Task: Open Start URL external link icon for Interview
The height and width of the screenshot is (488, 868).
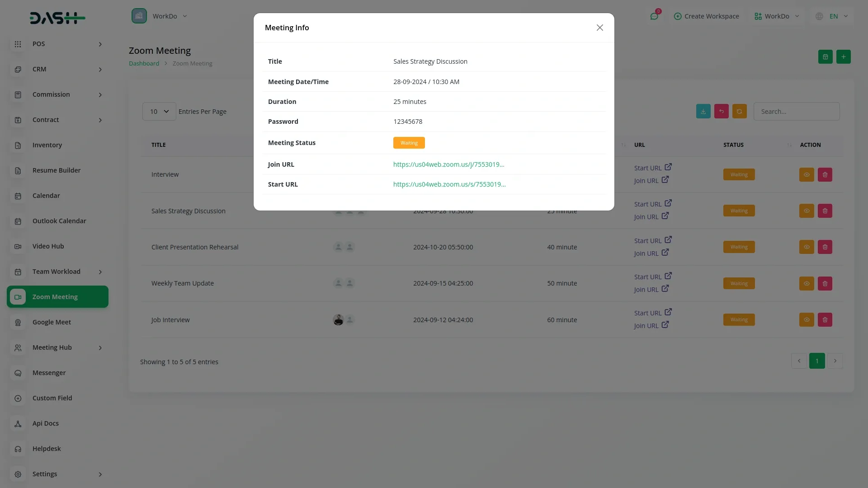Action: 668,167
